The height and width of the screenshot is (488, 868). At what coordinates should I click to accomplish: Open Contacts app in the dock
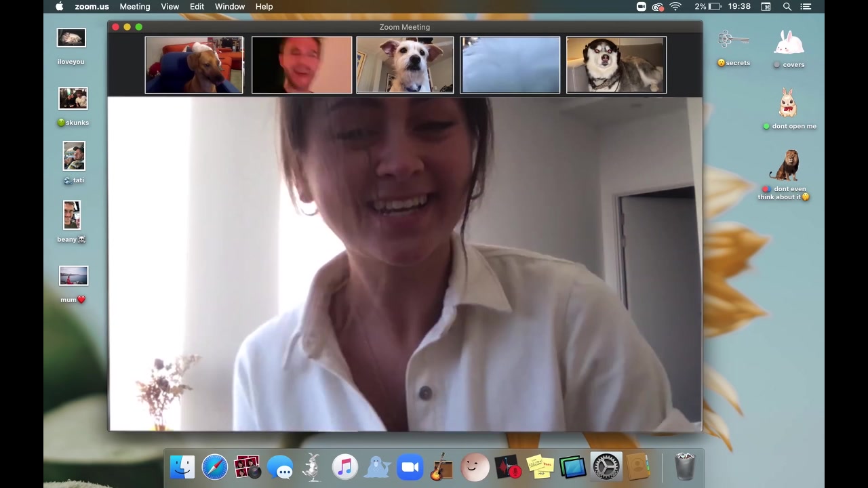coord(638,467)
